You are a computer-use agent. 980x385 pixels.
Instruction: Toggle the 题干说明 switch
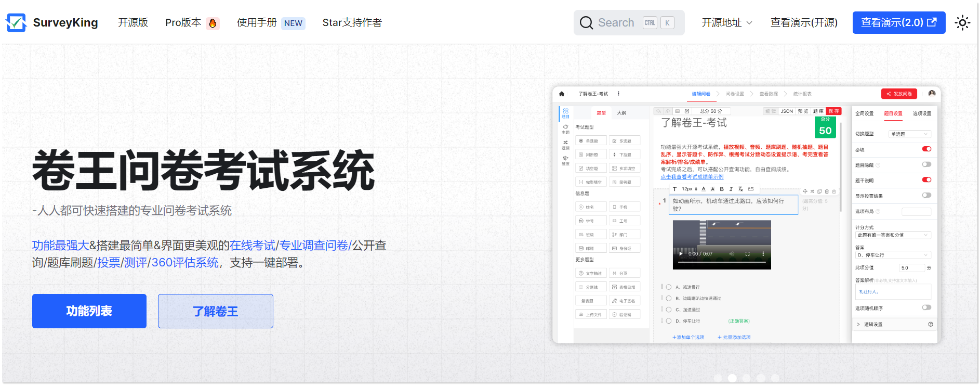[x=926, y=180]
